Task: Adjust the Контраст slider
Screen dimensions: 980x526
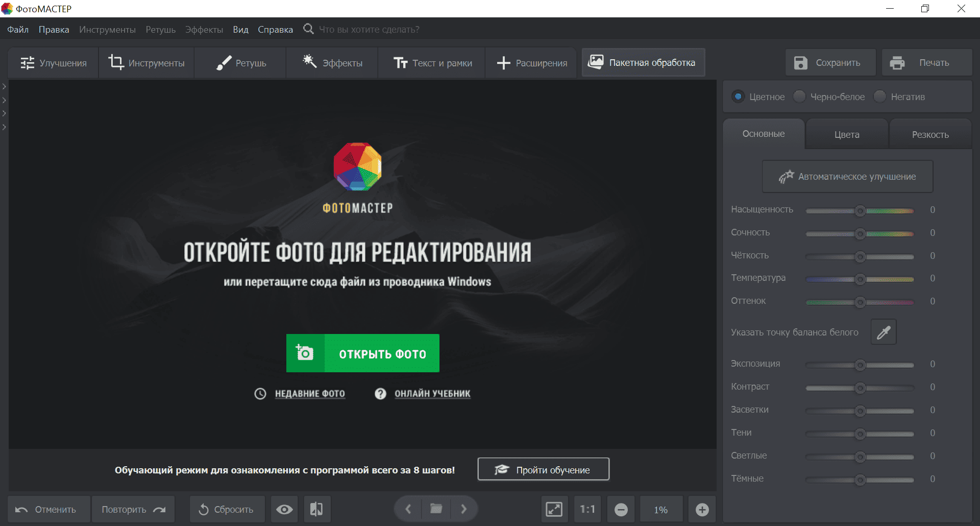Action: click(860, 388)
